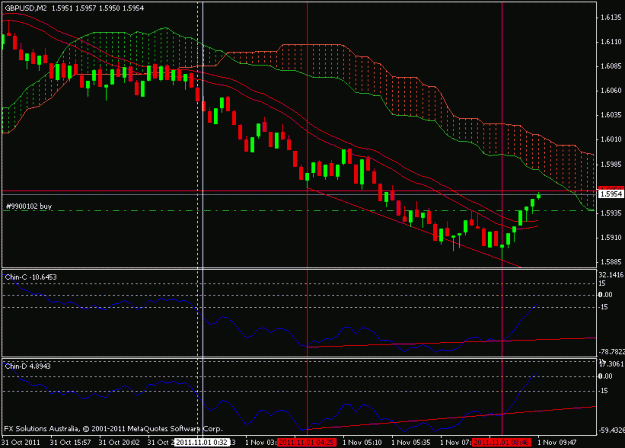Image resolution: width=625 pixels, height=448 pixels.
Task: Click the 1.6010 price axis label
Action: [x=611, y=140]
